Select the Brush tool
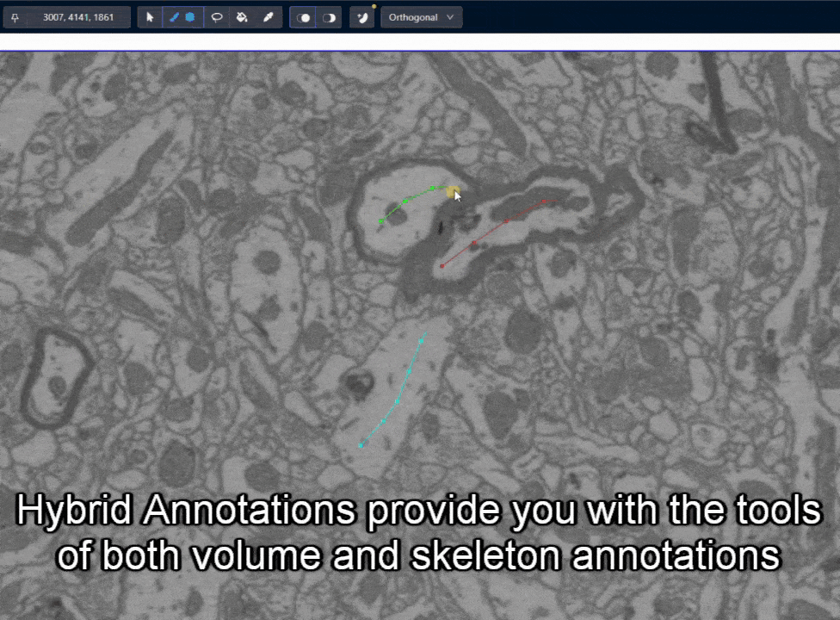Image resolution: width=840 pixels, height=620 pixels. point(174,18)
